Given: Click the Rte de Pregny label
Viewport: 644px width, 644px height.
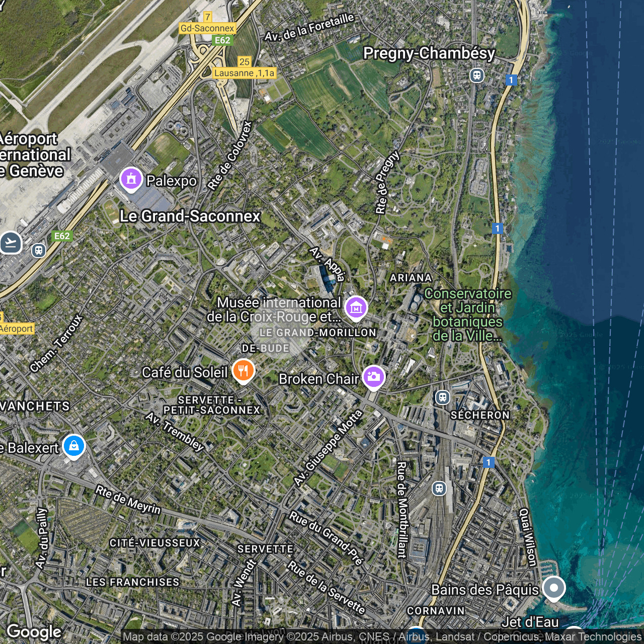Looking at the screenshot, I should tap(387, 182).
